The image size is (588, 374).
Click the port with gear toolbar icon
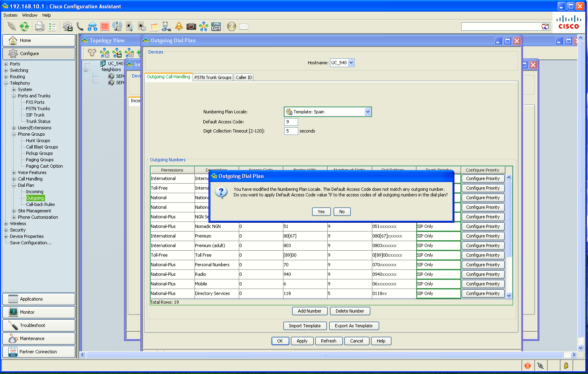142,26
